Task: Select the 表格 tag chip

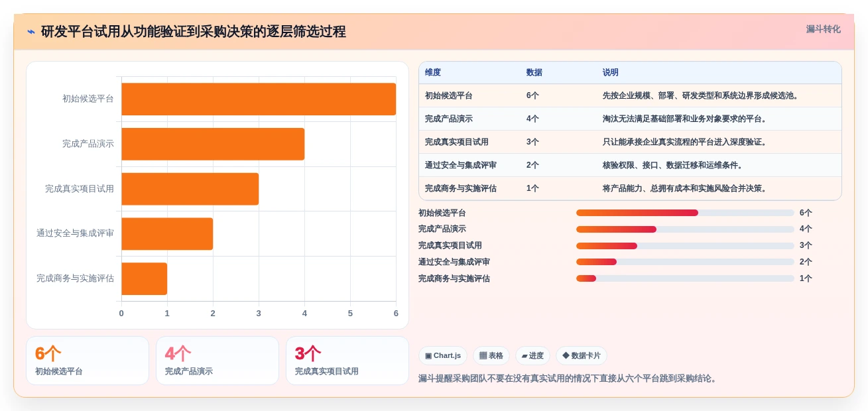Action: [x=491, y=355]
